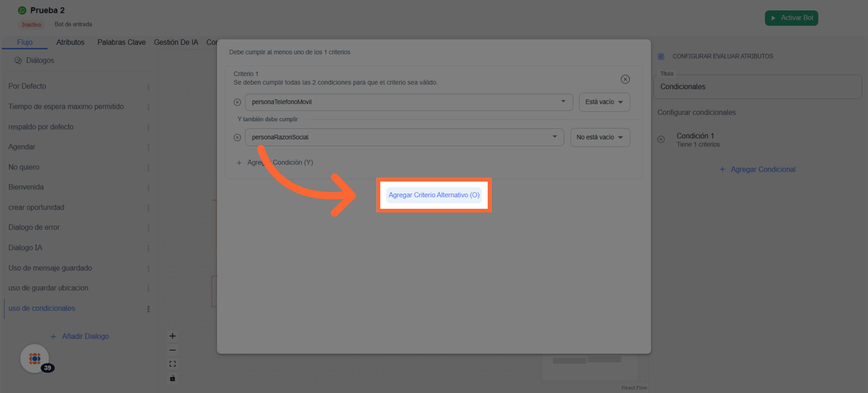The image size is (868, 393).
Task: Switch to the Atributos tab
Action: [x=70, y=42]
